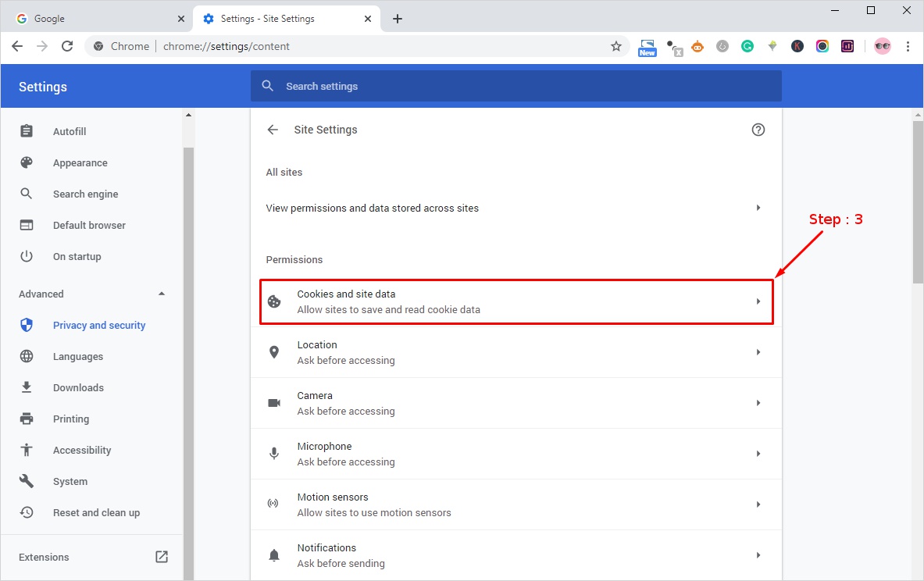Open Chrome's three-dot menu
Image resolution: width=924 pixels, height=581 pixels.
click(x=908, y=46)
